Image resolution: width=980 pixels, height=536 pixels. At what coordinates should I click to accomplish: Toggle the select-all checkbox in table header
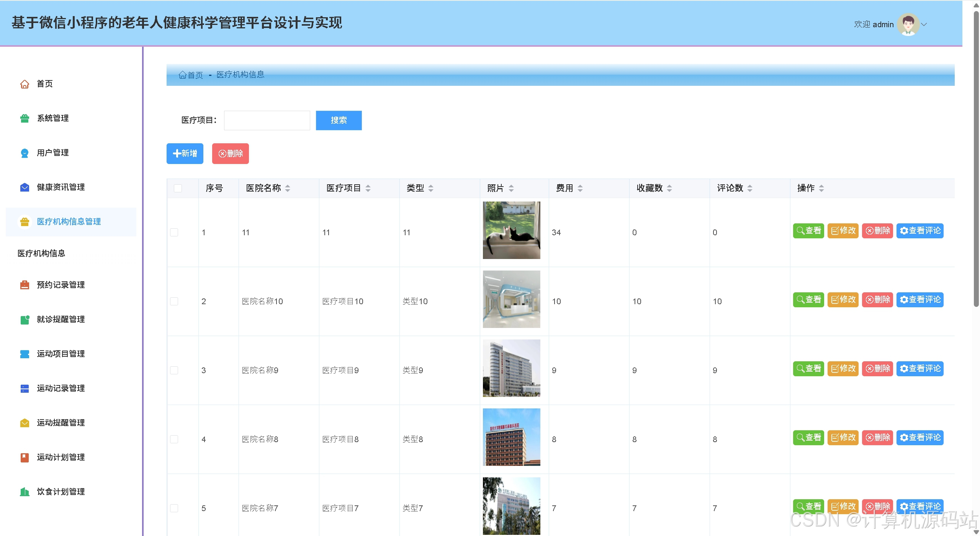[178, 188]
